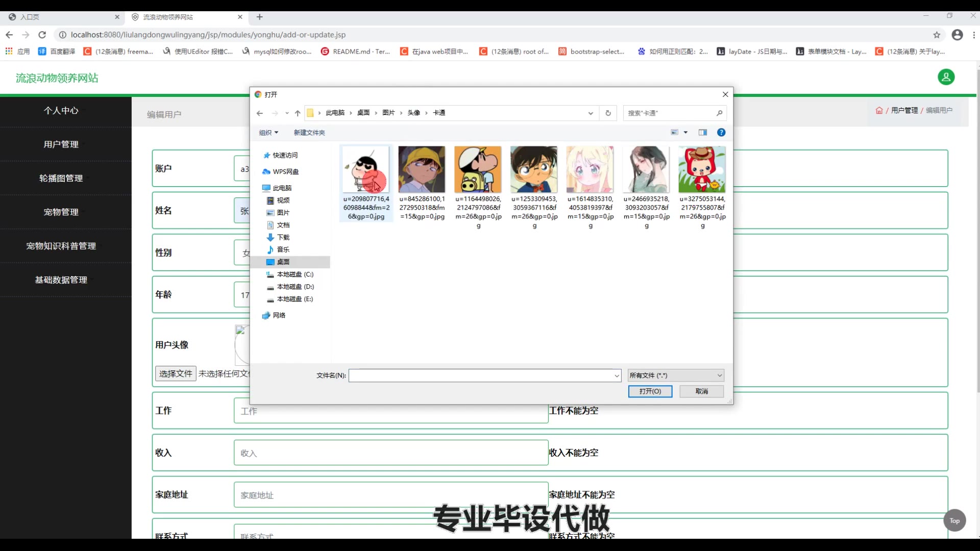Viewport: 980px width, 551px height.
Task: Click the 打开(O) button
Action: click(x=650, y=391)
